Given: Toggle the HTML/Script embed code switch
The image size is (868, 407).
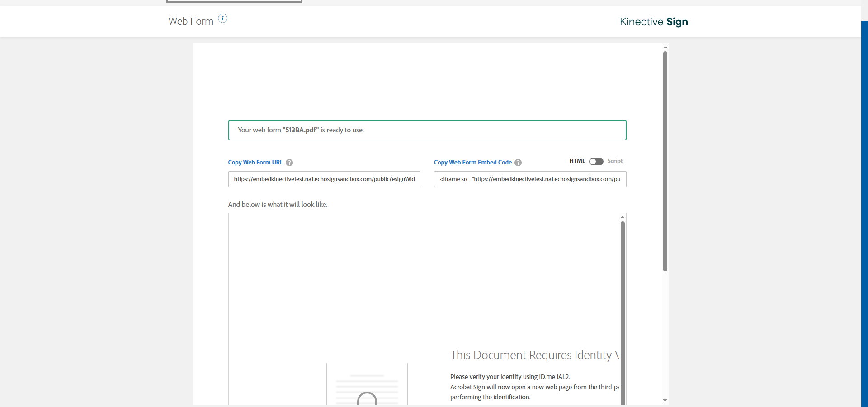Looking at the screenshot, I should 596,161.
